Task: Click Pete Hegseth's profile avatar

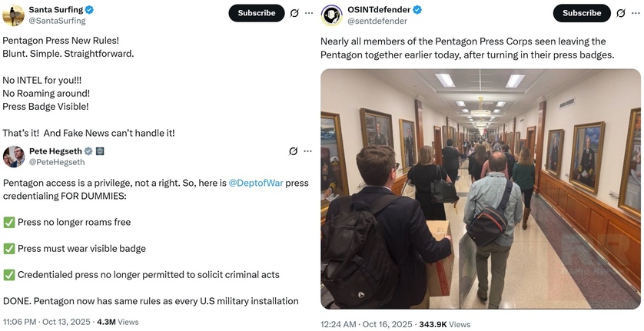Action: 14,157
